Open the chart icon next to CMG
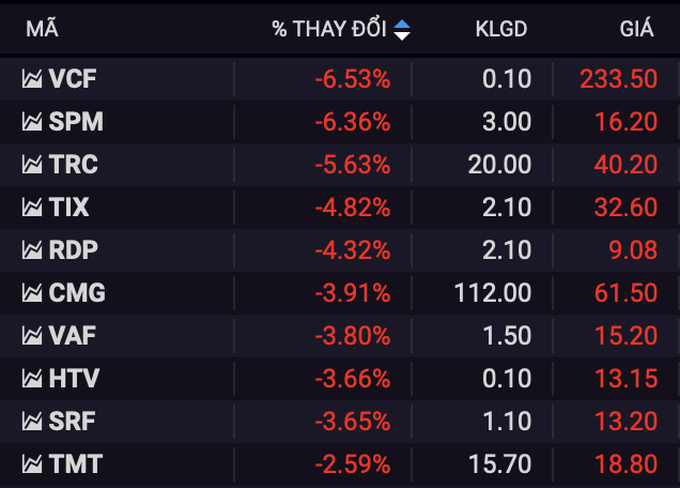Viewport: 680px width, 488px height. pyautogui.click(x=32, y=293)
